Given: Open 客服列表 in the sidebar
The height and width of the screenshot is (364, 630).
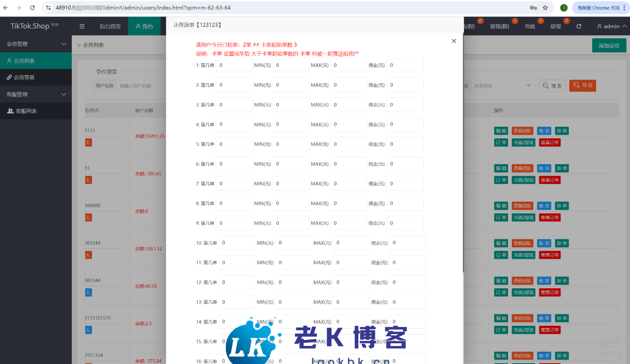Looking at the screenshot, I should click(x=26, y=111).
